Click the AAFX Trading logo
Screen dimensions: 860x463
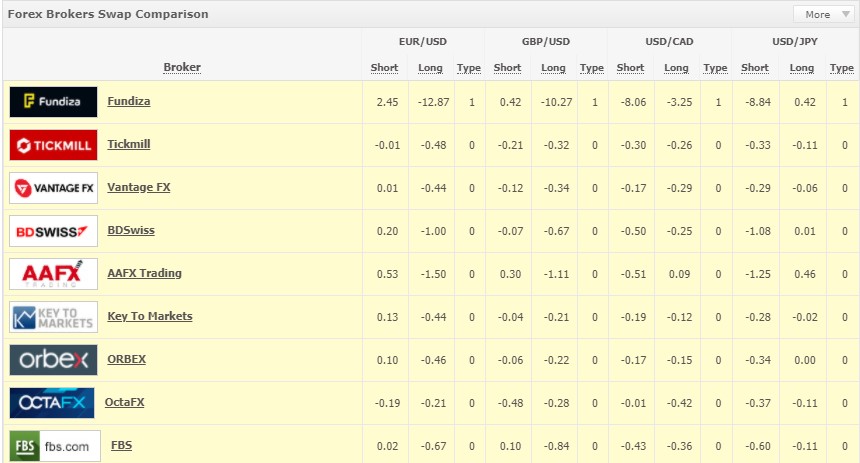pos(53,274)
